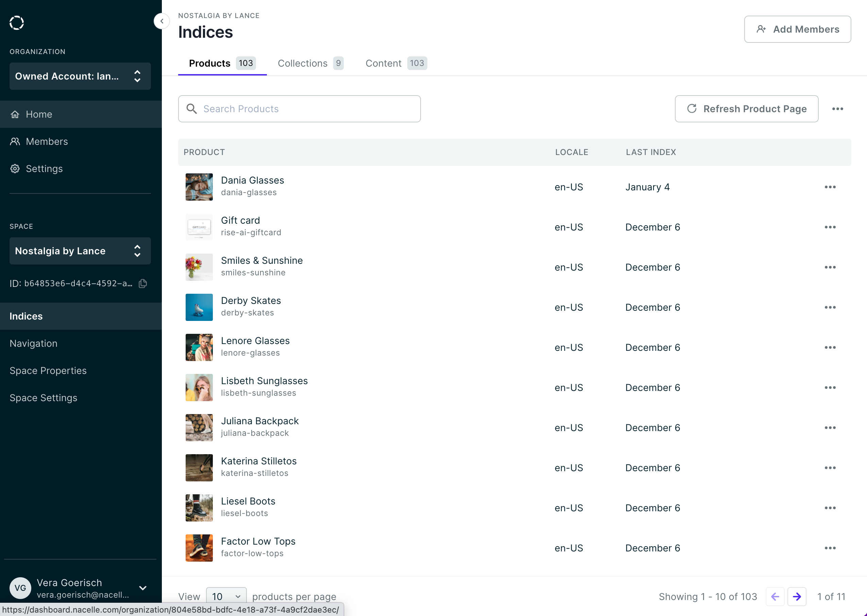Open row actions for Factor Low Tops
Image resolution: width=867 pixels, height=616 pixels.
coord(830,548)
